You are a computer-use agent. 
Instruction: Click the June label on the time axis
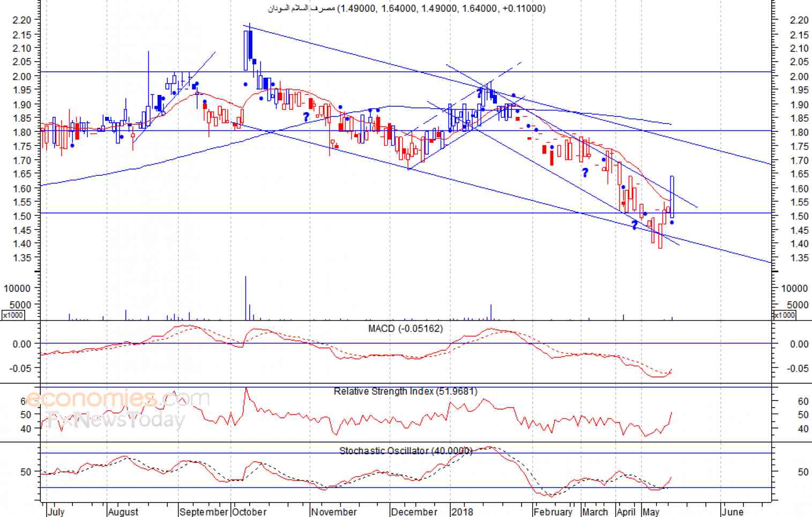tap(733, 512)
